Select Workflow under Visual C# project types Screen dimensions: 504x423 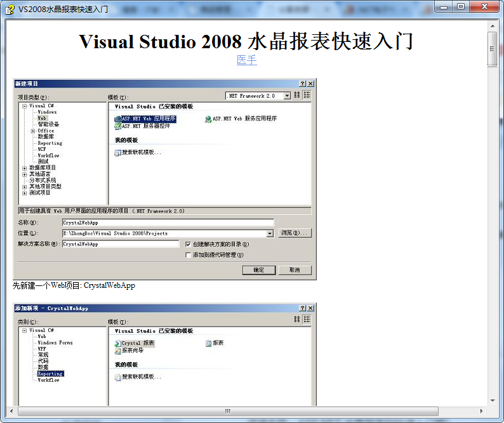(x=48, y=155)
